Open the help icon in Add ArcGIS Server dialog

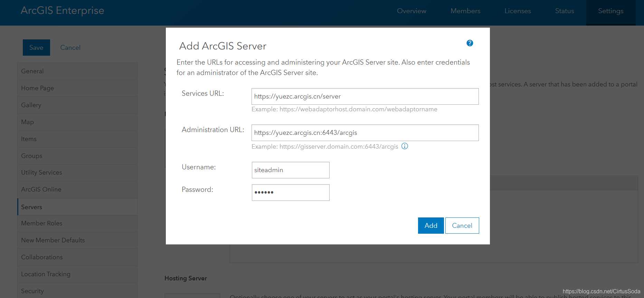[x=470, y=43]
